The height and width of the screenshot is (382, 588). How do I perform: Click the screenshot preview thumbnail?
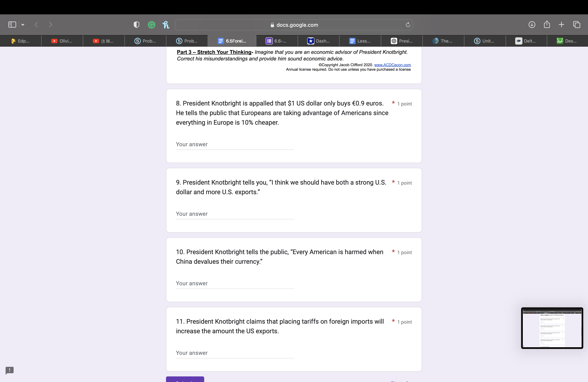point(552,328)
